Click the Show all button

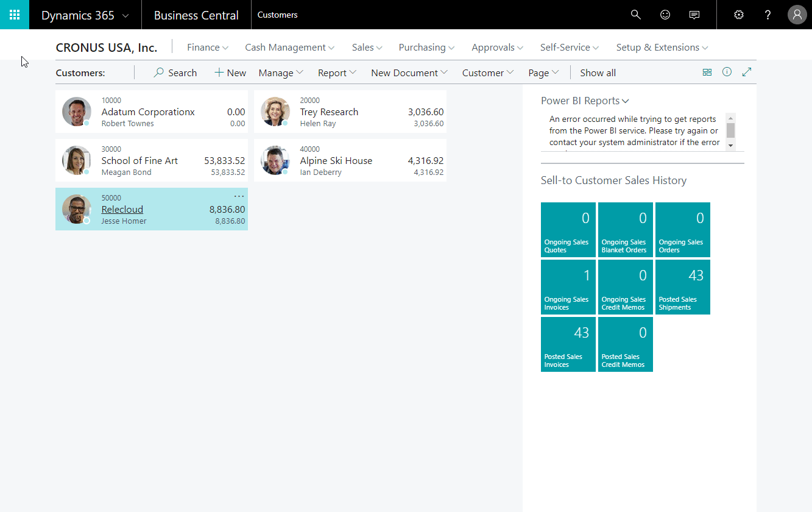tap(598, 73)
